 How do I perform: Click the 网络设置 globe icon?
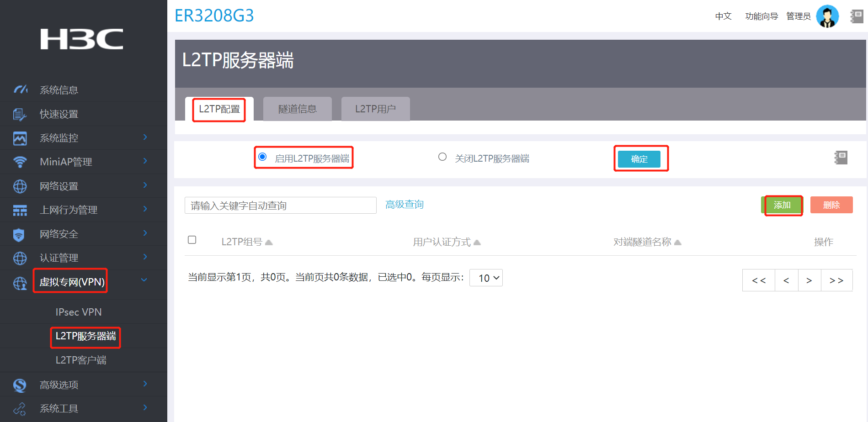[20, 186]
